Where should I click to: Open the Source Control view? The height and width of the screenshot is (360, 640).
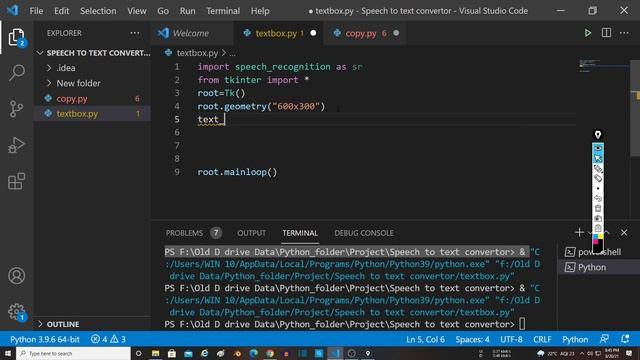coord(16,109)
